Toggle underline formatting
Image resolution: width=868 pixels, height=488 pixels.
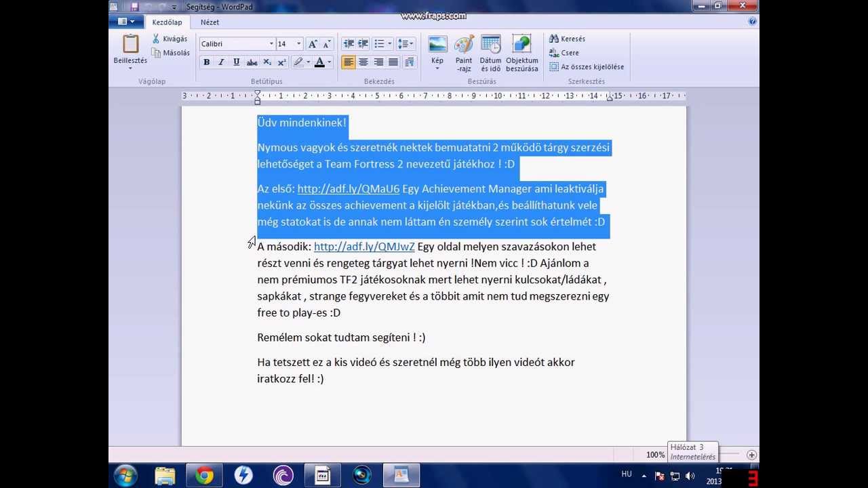236,62
